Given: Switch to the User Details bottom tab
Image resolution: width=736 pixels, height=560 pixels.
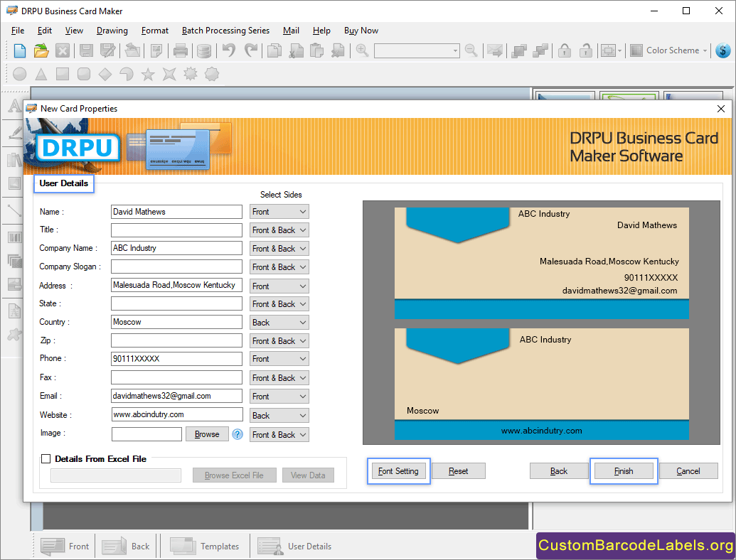Looking at the screenshot, I should [x=295, y=546].
